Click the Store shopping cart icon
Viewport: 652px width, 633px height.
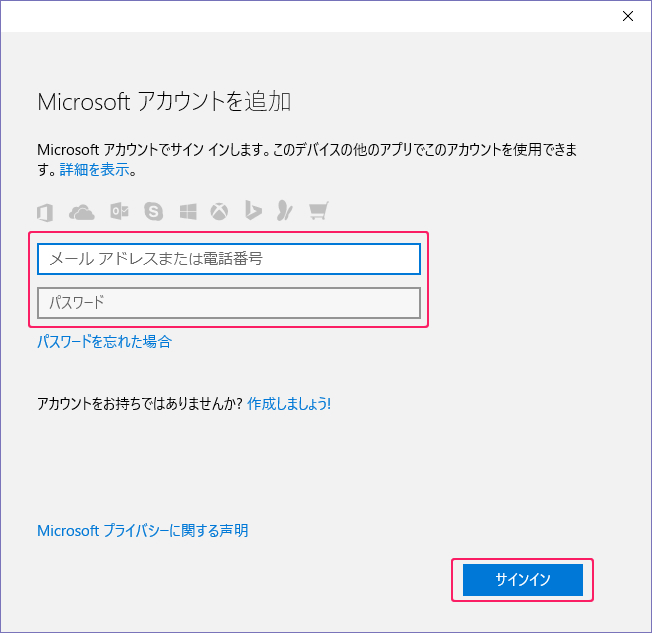(x=319, y=210)
